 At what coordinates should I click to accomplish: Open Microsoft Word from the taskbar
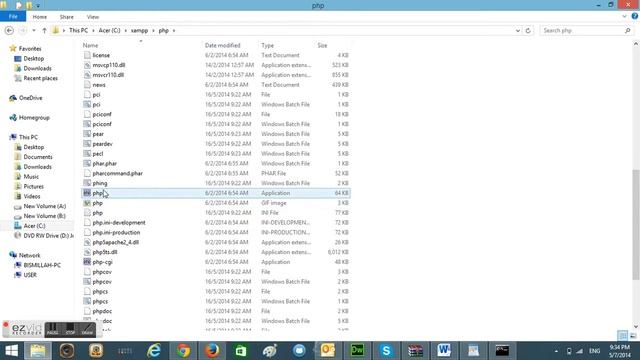point(444,351)
